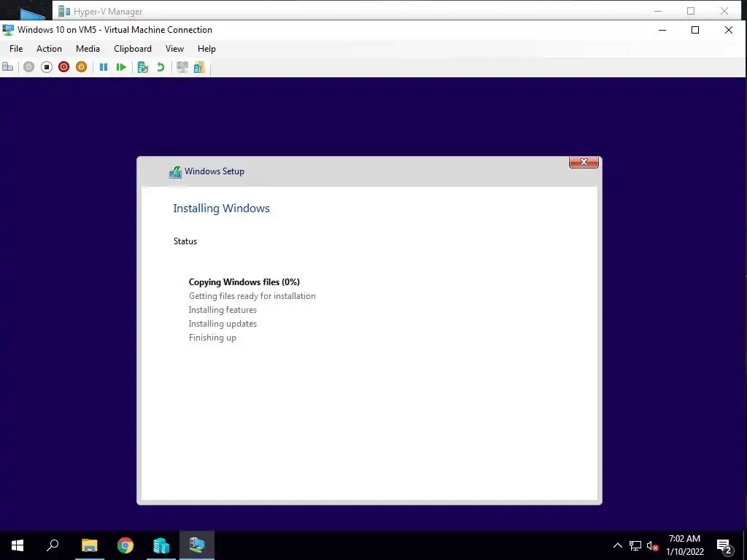
Task: Click the Hyper-V Manager window title
Action: 108,12
